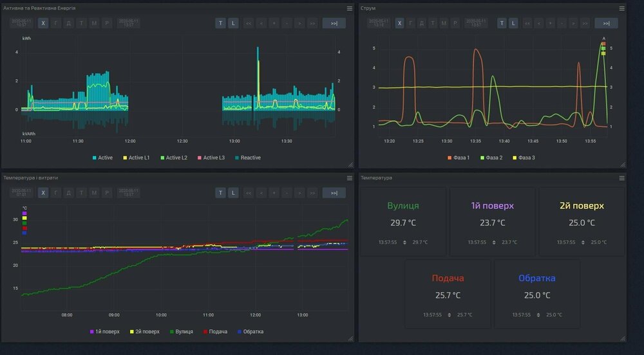The height and width of the screenshot is (355, 644).
Task: Toggle the Reactive series legend
Action: pyautogui.click(x=248, y=158)
